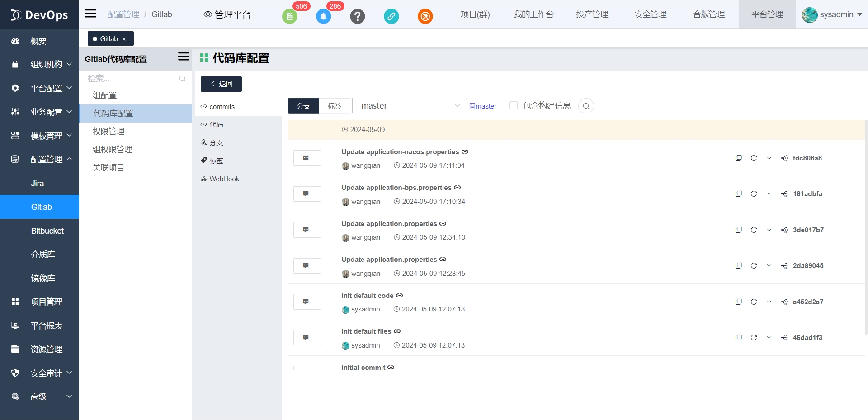Open the master branch link

(483, 106)
